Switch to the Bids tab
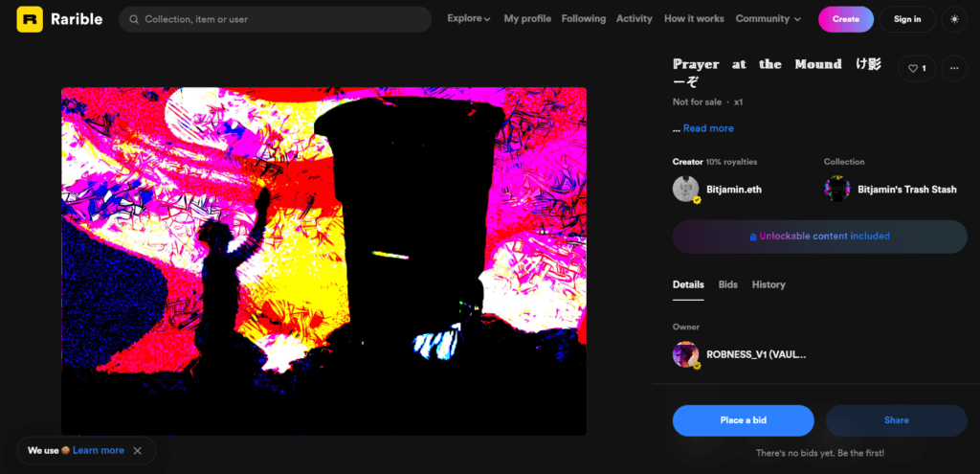Image resolution: width=980 pixels, height=474 pixels. pos(728,284)
